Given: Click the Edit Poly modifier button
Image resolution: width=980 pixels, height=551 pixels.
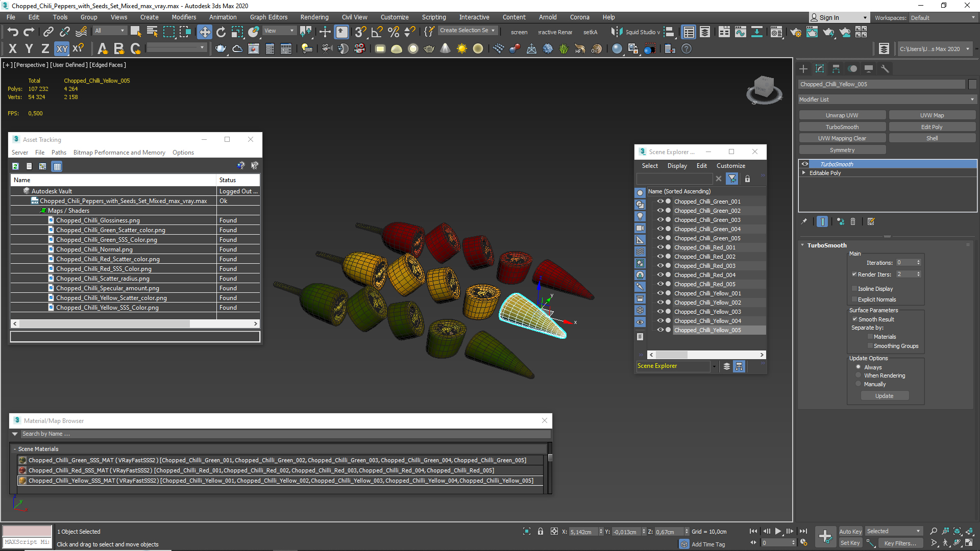Looking at the screenshot, I should pyautogui.click(x=932, y=127).
